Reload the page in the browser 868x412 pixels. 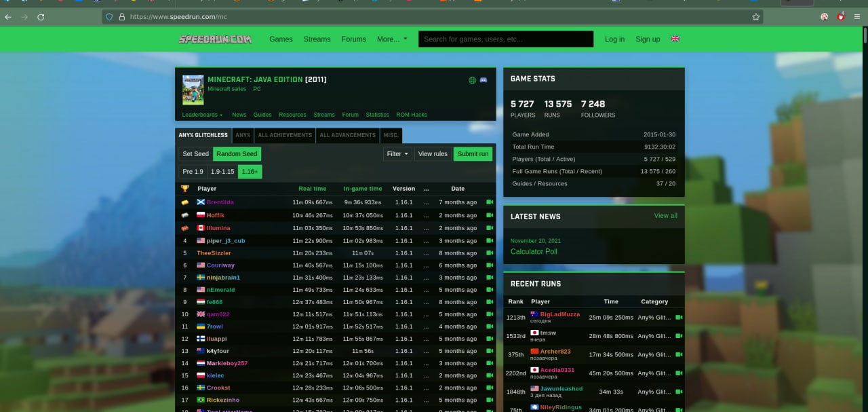tap(41, 16)
